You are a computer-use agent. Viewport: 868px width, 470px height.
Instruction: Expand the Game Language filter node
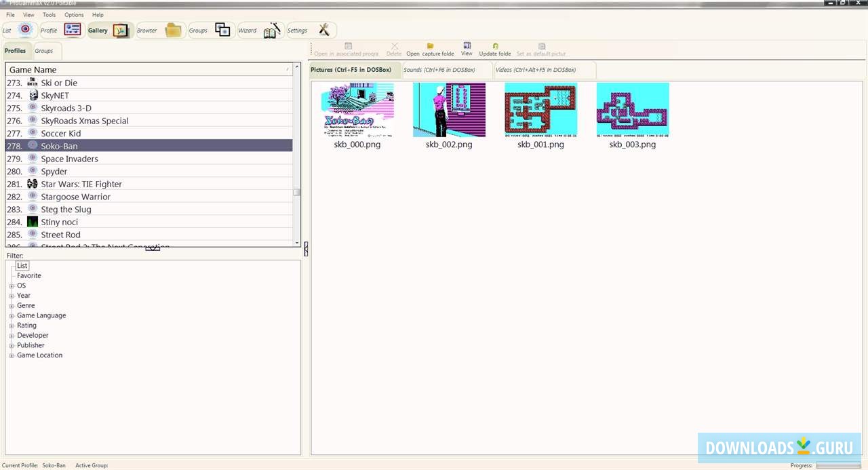12,316
